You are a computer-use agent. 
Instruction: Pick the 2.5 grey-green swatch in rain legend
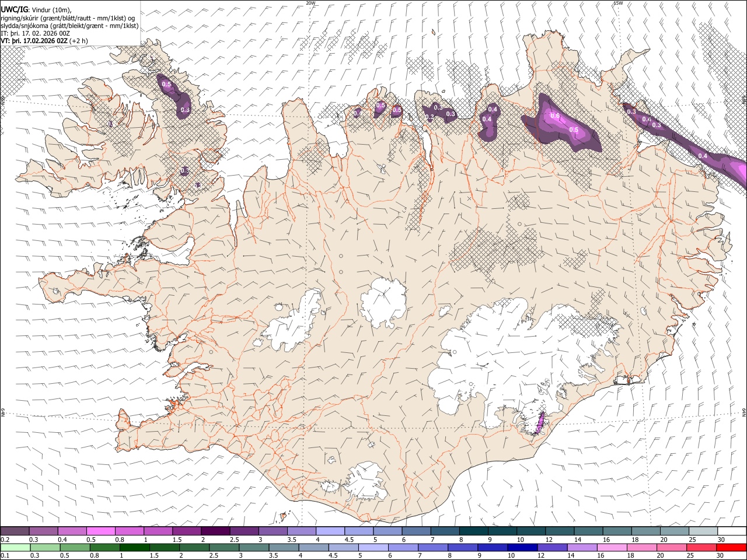tap(224, 547)
